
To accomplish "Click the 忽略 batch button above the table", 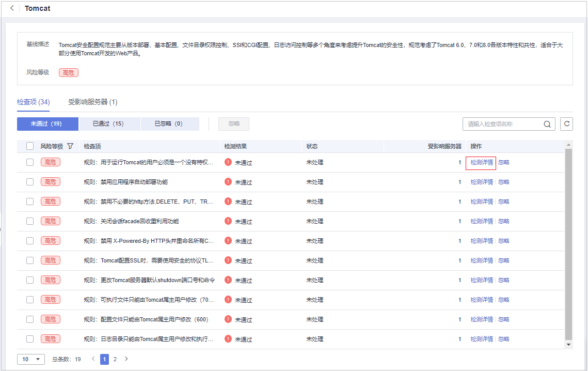I will click(x=234, y=124).
